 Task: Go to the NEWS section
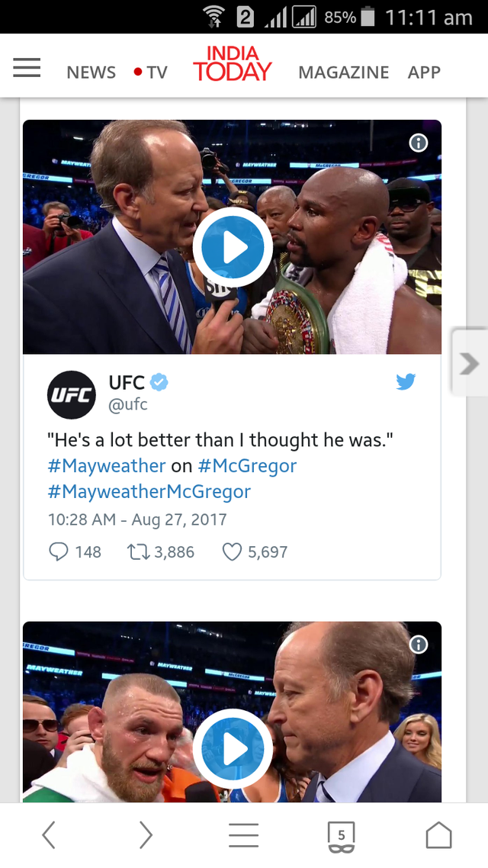[x=91, y=72]
